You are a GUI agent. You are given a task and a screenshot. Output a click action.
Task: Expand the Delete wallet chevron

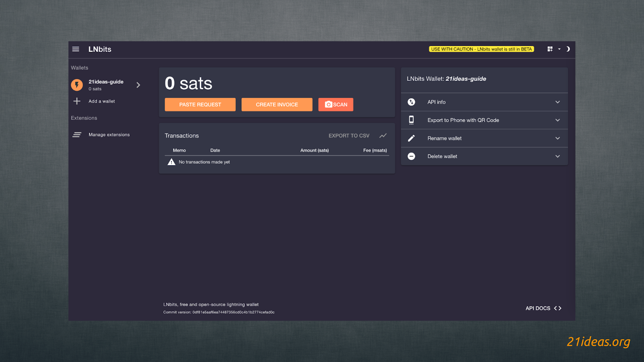click(x=557, y=156)
